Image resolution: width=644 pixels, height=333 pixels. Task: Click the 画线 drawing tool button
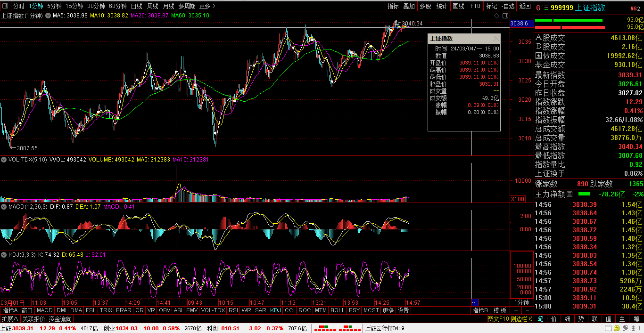tap(458, 6)
